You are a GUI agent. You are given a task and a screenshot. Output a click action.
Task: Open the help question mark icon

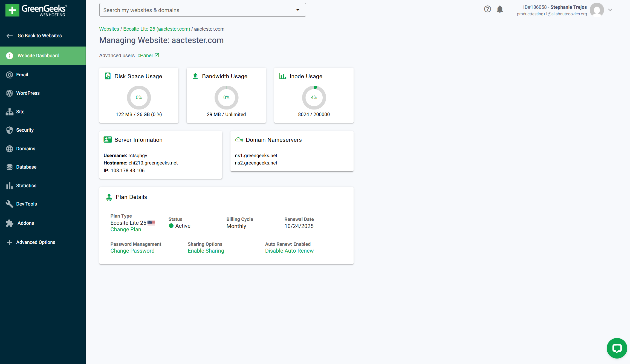point(487,9)
